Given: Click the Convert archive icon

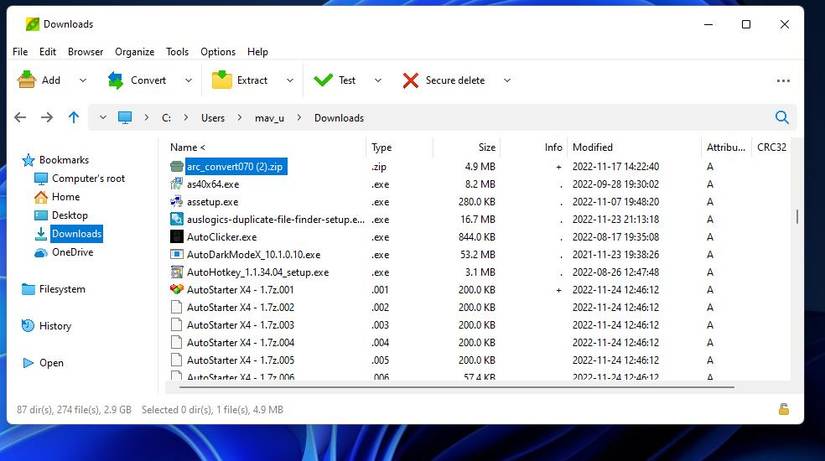Looking at the screenshot, I should tap(115, 80).
